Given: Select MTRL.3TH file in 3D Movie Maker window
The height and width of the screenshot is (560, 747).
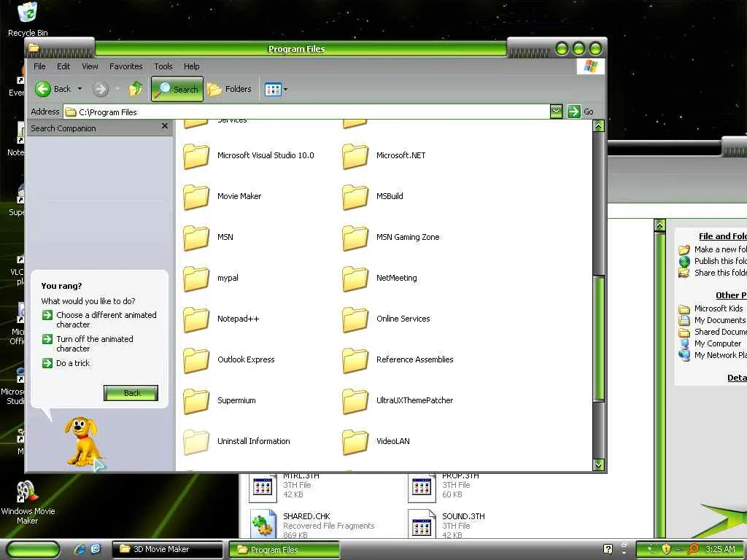Looking at the screenshot, I should pyautogui.click(x=285, y=486).
